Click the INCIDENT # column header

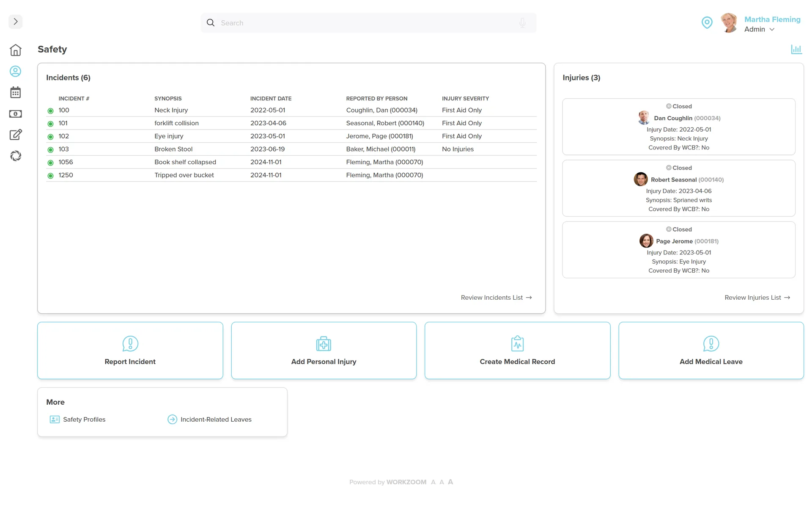click(74, 99)
